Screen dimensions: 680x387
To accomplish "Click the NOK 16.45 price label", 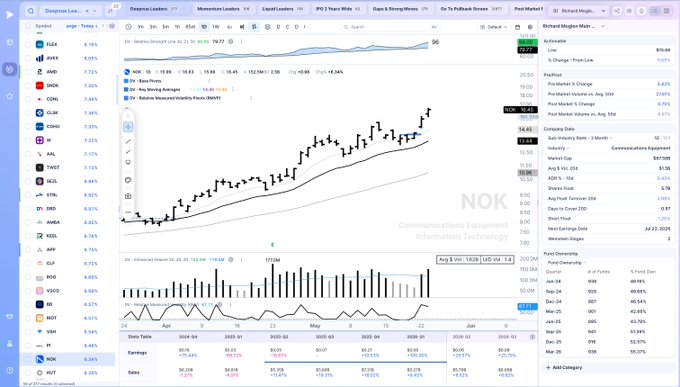I will pos(520,110).
